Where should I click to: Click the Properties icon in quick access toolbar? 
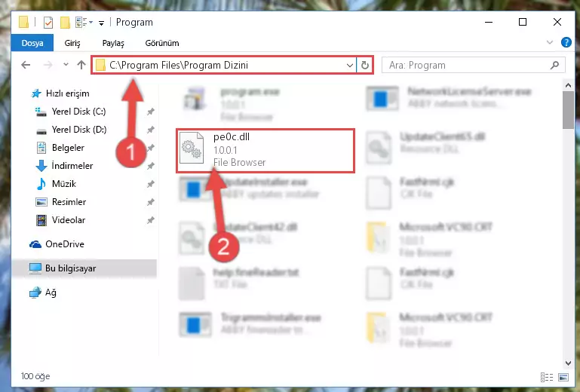(48, 23)
